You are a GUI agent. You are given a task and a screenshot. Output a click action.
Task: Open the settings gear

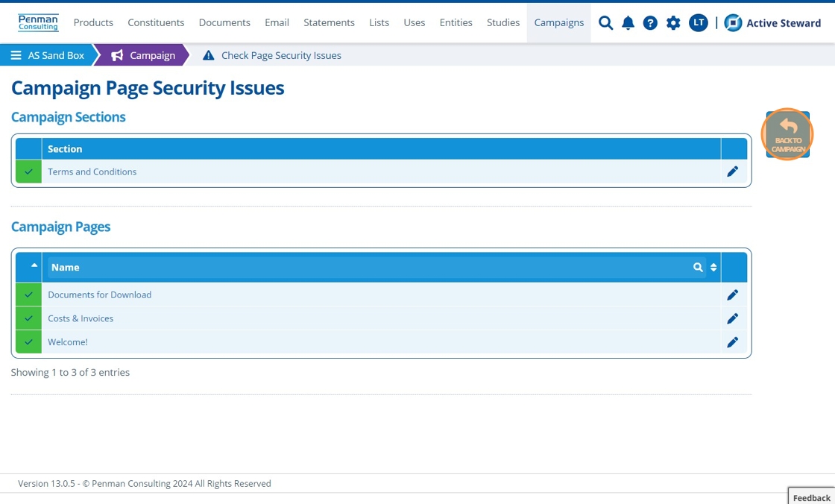pyautogui.click(x=673, y=23)
